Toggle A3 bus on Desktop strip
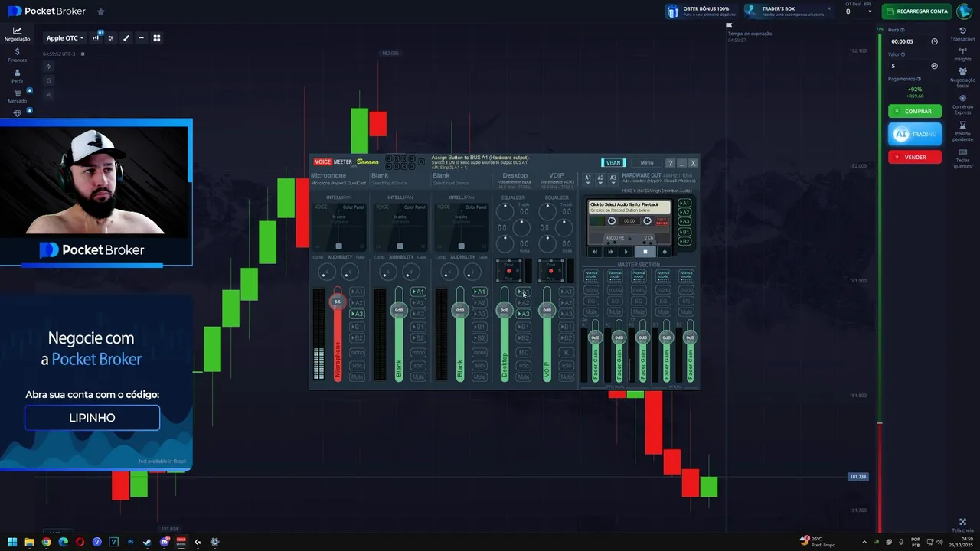This screenshot has height=551, width=980. pyautogui.click(x=524, y=314)
